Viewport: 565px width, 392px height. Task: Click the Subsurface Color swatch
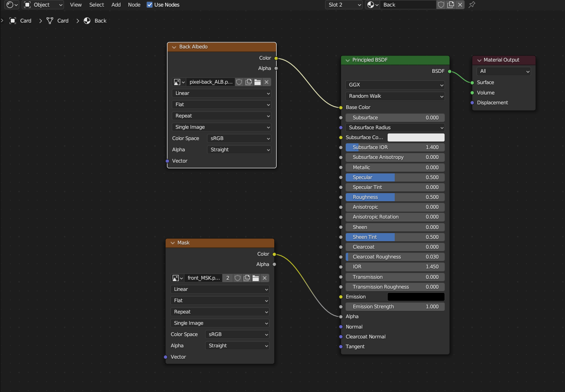[x=416, y=137]
